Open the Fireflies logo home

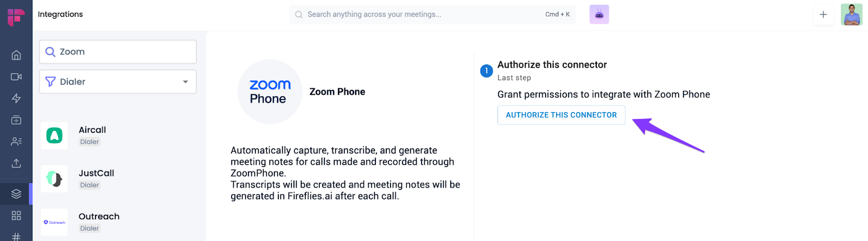click(x=16, y=16)
